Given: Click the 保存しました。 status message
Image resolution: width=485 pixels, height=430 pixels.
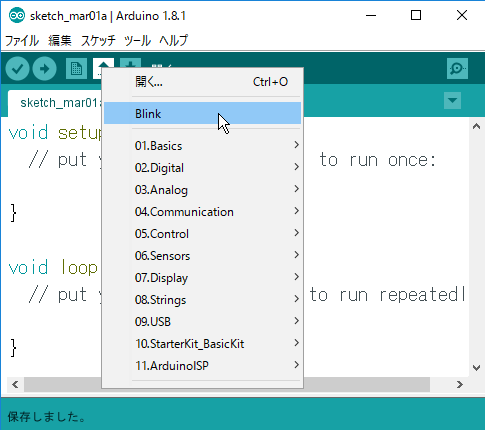Looking at the screenshot, I should [x=47, y=417].
